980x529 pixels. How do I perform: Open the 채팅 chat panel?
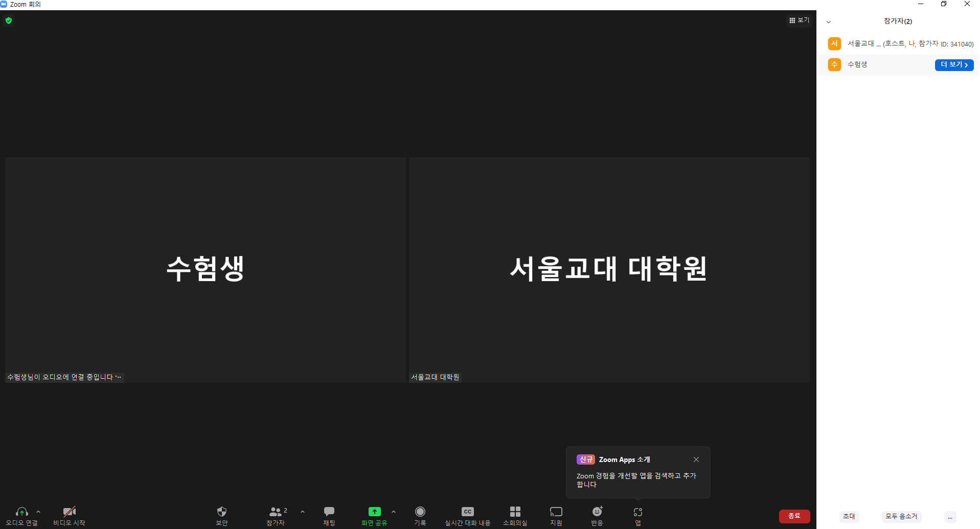329,515
